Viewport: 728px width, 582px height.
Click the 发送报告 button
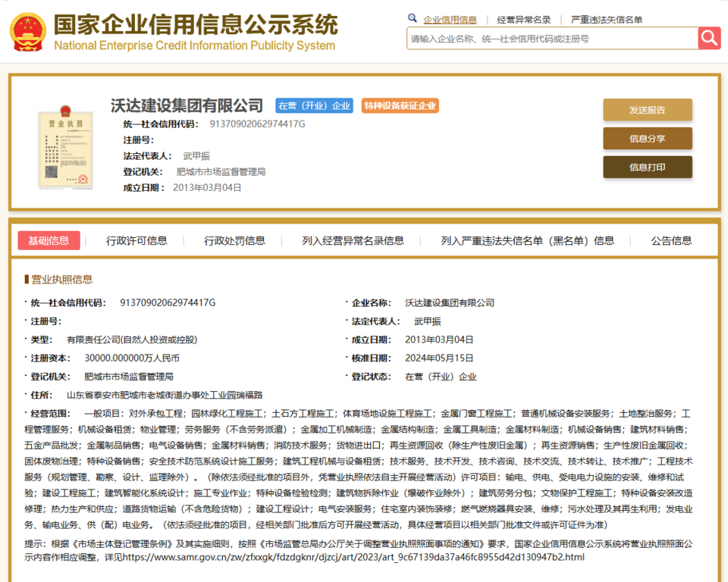point(647,110)
